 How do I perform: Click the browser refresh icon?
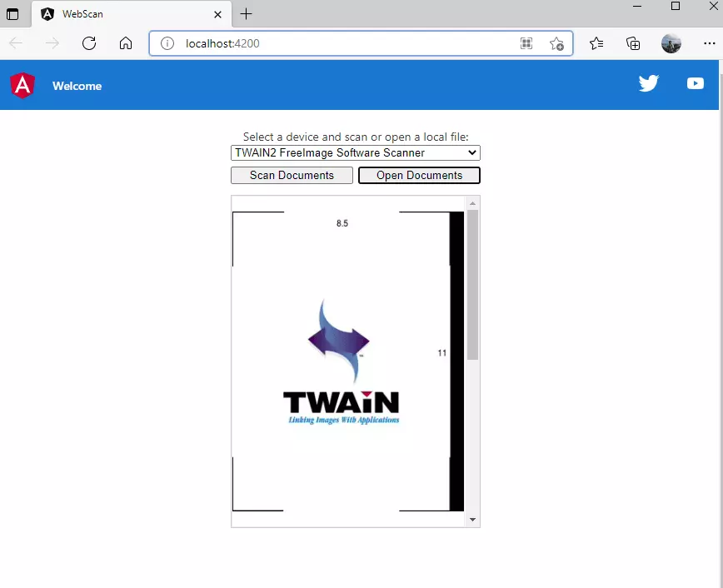tap(89, 43)
